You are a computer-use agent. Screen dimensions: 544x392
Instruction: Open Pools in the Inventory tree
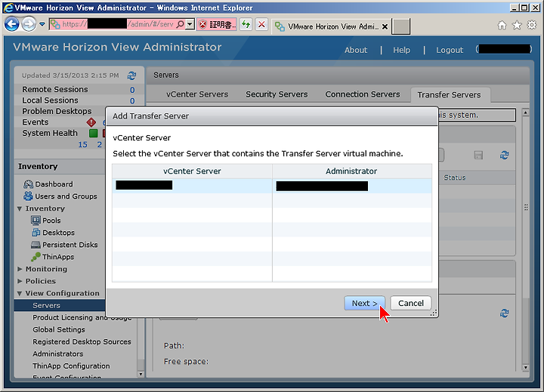pos(51,221)
